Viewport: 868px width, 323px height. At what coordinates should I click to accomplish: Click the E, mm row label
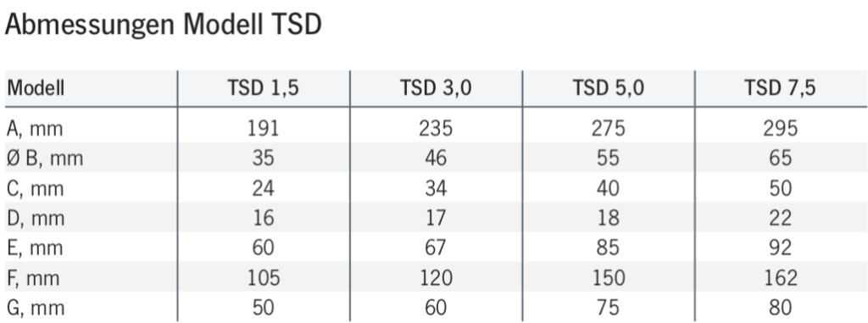click(35, 248)
